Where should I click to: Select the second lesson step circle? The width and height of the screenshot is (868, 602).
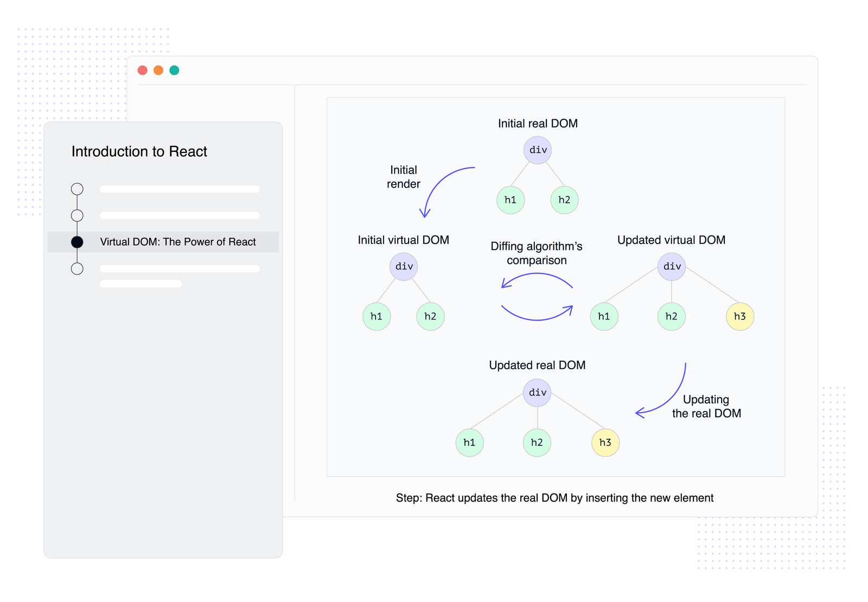[78, 216]
